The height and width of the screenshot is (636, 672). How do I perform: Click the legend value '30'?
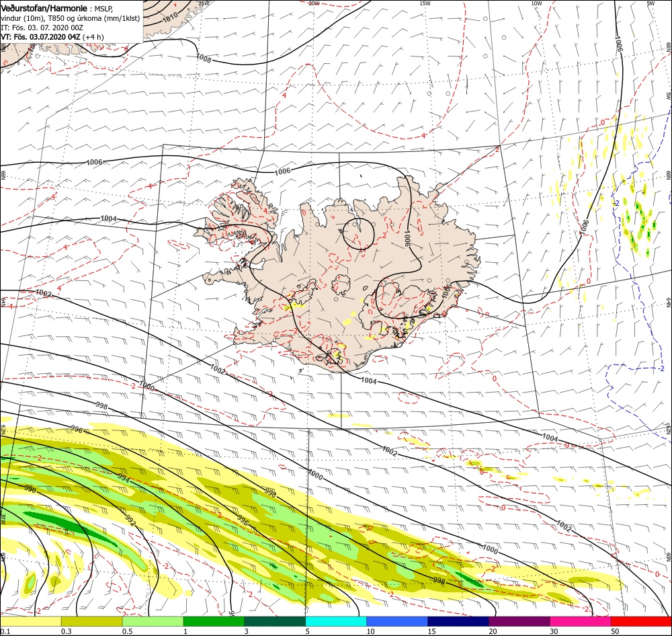pyautogui.click(x=554, y=631)
